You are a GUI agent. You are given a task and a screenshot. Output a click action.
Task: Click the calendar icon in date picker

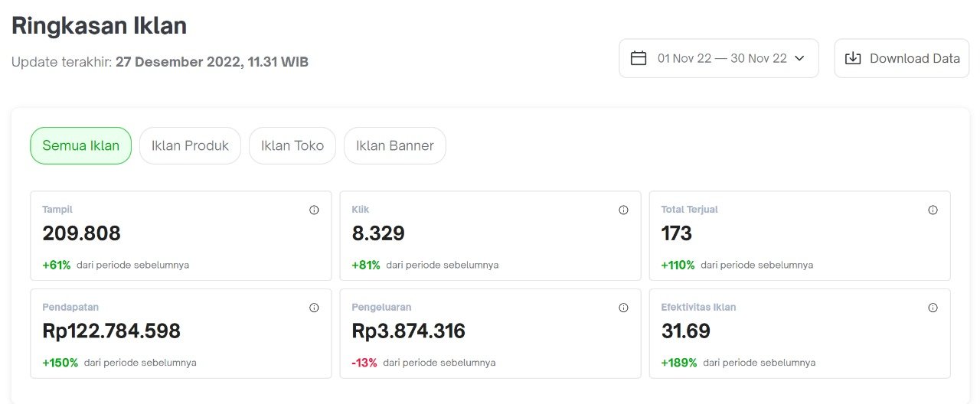(x=639, y=58)
